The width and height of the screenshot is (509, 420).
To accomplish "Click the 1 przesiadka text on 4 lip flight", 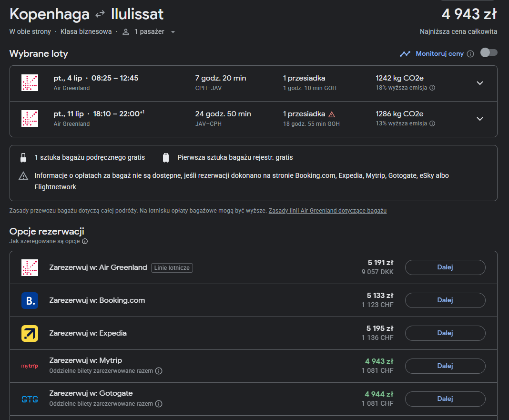I will click(x=304, y=78).
